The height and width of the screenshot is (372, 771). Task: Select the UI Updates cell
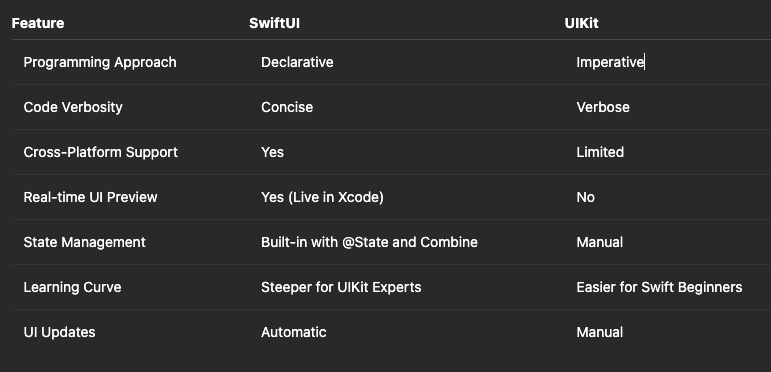(x=59, y=332)
